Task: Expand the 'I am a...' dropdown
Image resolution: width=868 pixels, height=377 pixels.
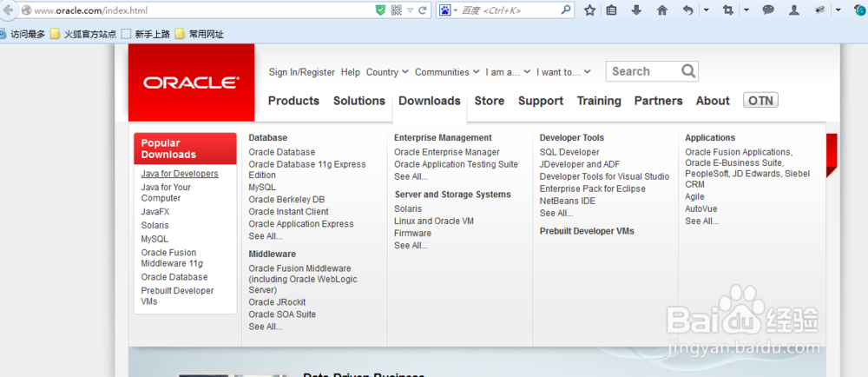Action: (508, 72)
